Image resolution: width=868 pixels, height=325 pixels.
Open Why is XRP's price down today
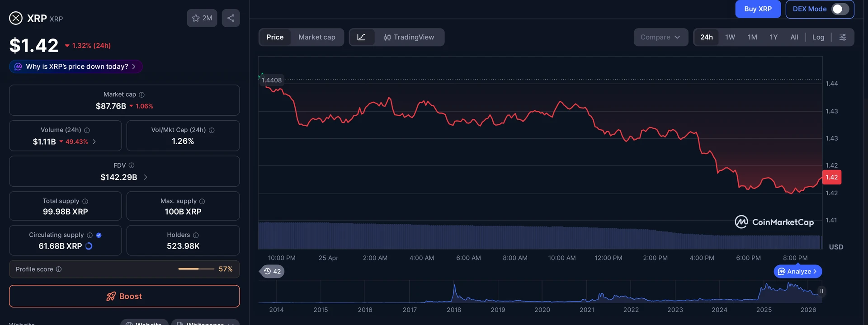click(76, 66)
